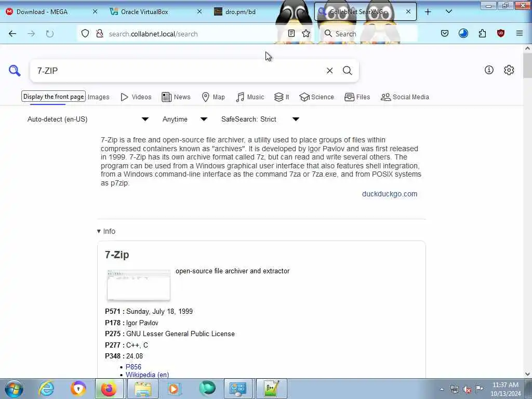Open the Wikipedia (en) link
Image resolution: width=532 pixels, height=399 pixels.
(147, 375)
